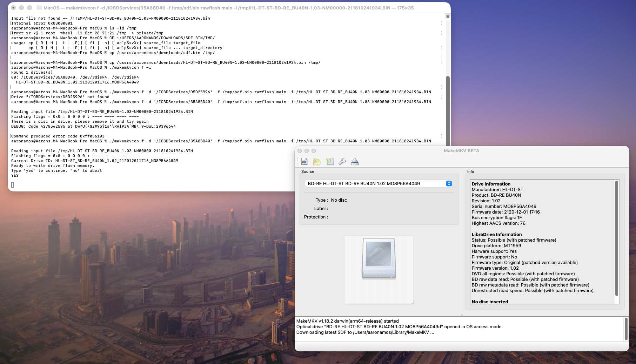Click the clipboard icon in Terminal corner
636x364 pixels.
pyautogui.click(x=447, y=15)
